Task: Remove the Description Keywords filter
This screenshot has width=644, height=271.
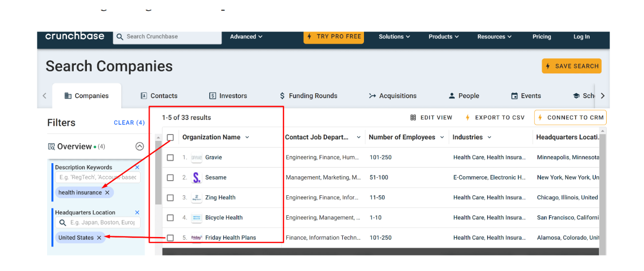Action: pos(137,167)
